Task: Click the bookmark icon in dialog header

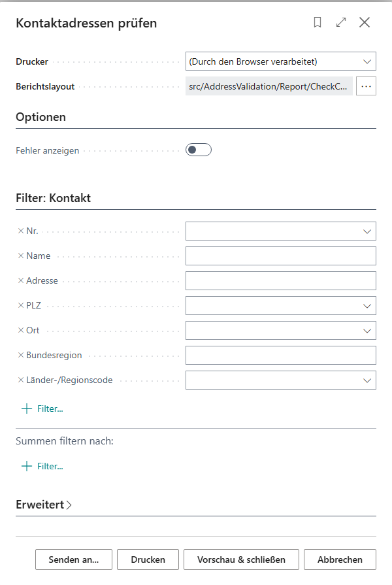Action: click(x=318, y=22)
